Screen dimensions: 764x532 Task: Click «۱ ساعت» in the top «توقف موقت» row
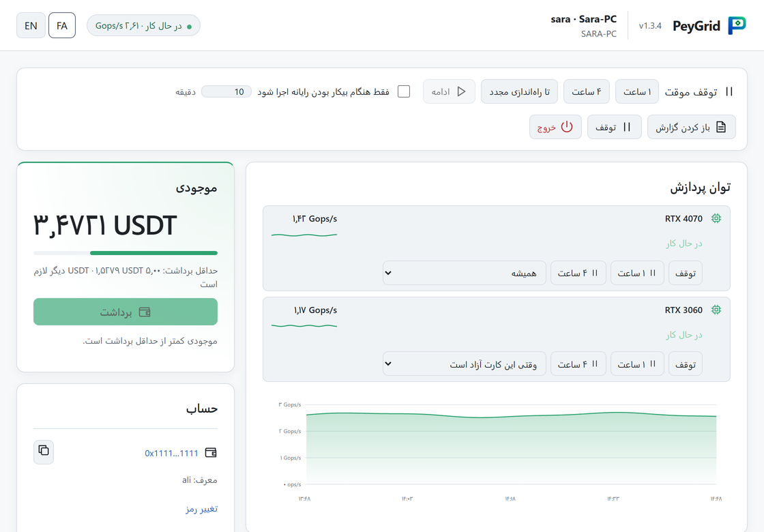click(637, 91)
